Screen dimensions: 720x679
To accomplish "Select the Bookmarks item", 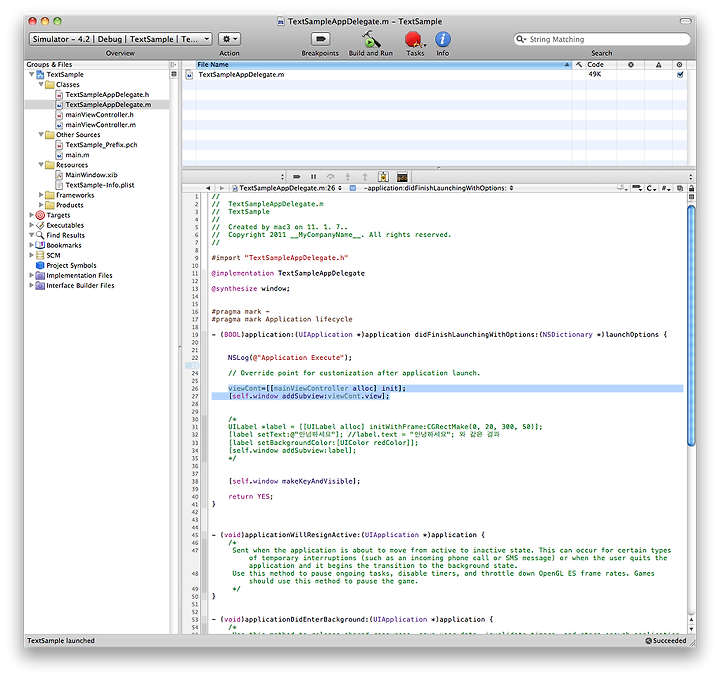I will (x=64, y=245).
